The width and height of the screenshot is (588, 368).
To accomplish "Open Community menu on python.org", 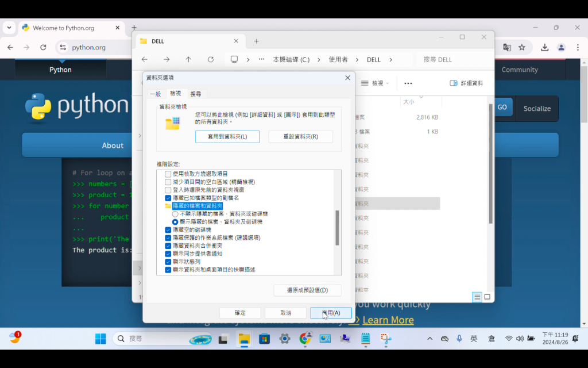I will pyautogui.click(x=519, y=70).
